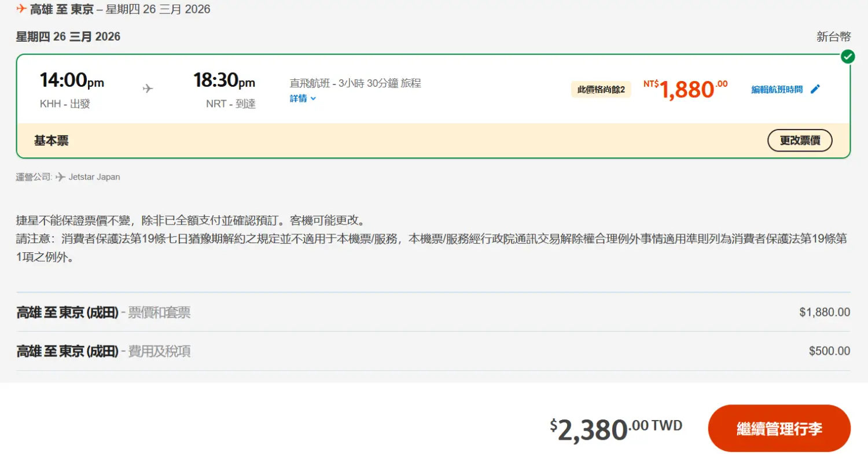This screenshot has height=460, width=868.
Task: Click the 繼續管理行李 button
Action: click(x=779, y=429)
